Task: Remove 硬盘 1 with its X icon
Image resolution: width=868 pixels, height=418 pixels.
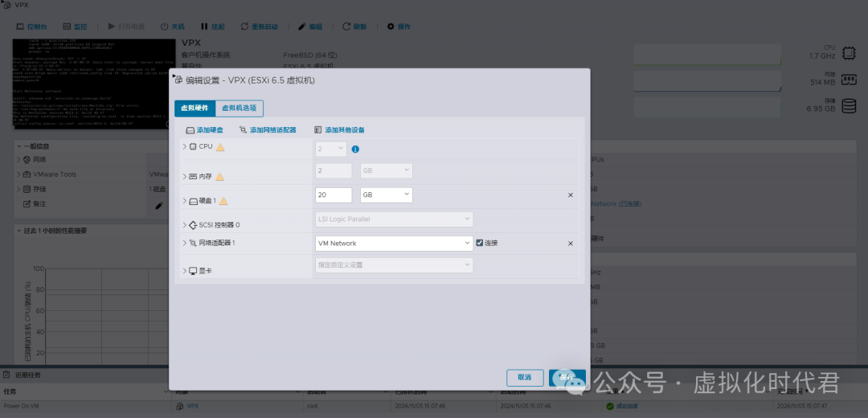Action: 570,195
